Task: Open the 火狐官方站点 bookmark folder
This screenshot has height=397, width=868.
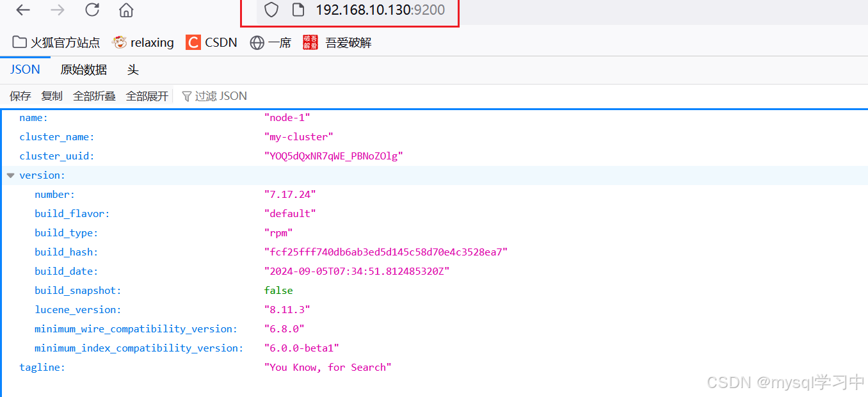Action: coord(56,43)
